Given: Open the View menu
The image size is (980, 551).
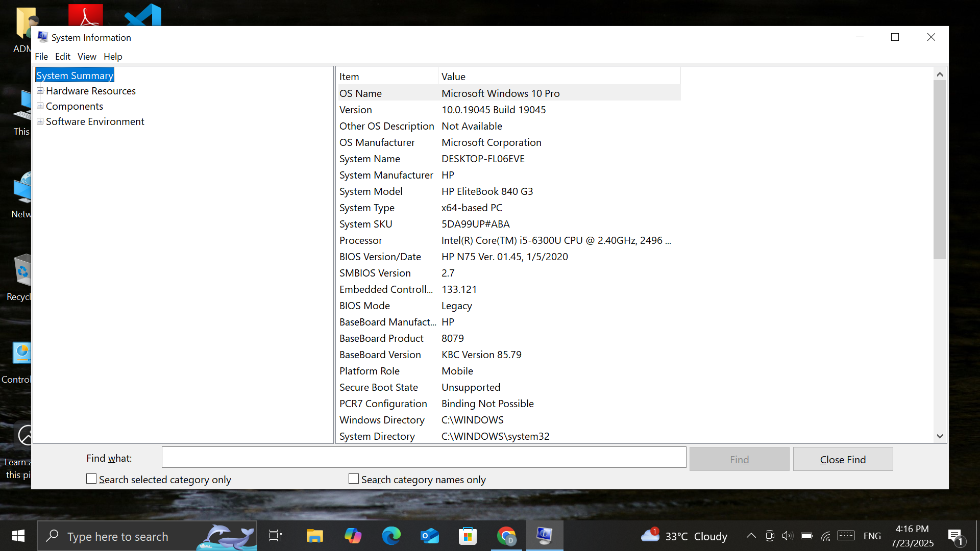Looking at the screenshot, I should tap(87, 57).
